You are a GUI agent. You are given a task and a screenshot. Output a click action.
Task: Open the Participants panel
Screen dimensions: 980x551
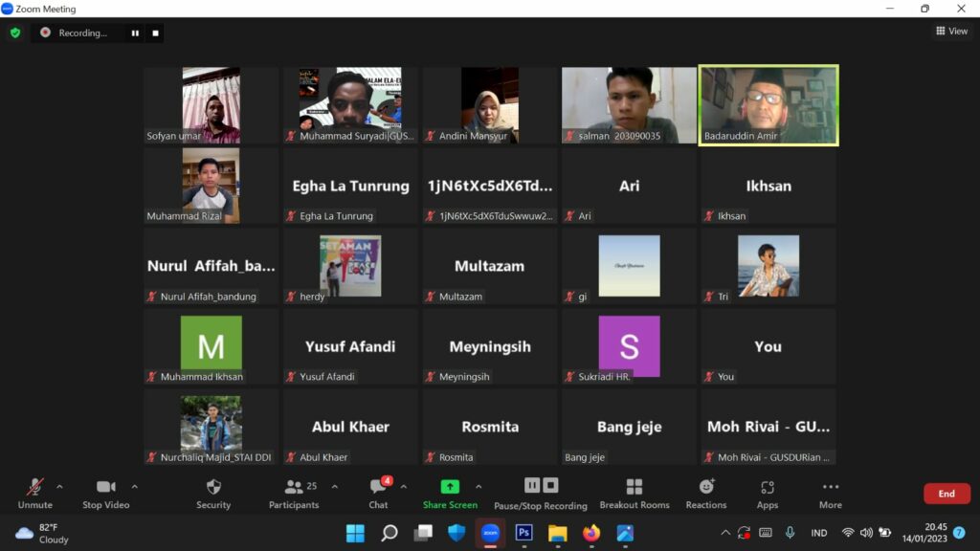click(x=294, y=492)
